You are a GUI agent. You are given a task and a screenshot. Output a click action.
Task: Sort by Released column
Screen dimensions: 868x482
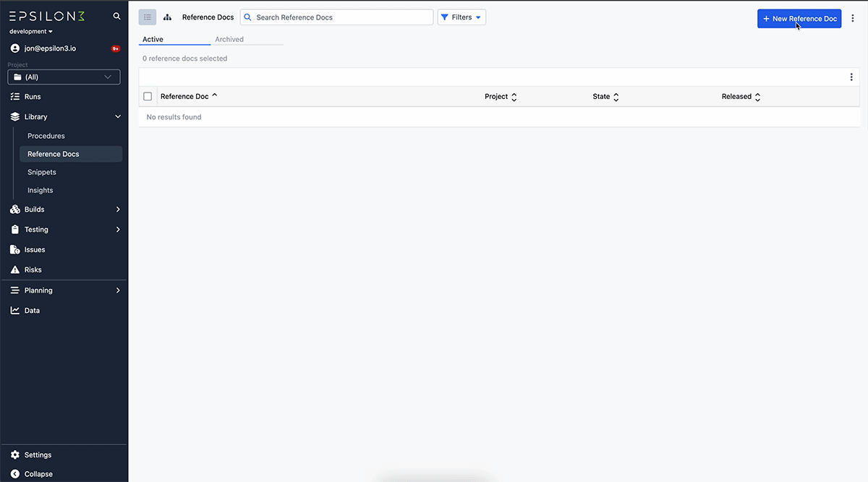pos(741,97)
